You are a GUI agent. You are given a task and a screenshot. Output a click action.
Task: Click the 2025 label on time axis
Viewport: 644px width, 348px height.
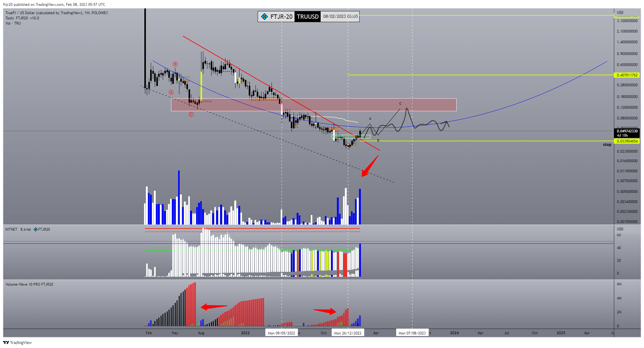click(561, 333)
